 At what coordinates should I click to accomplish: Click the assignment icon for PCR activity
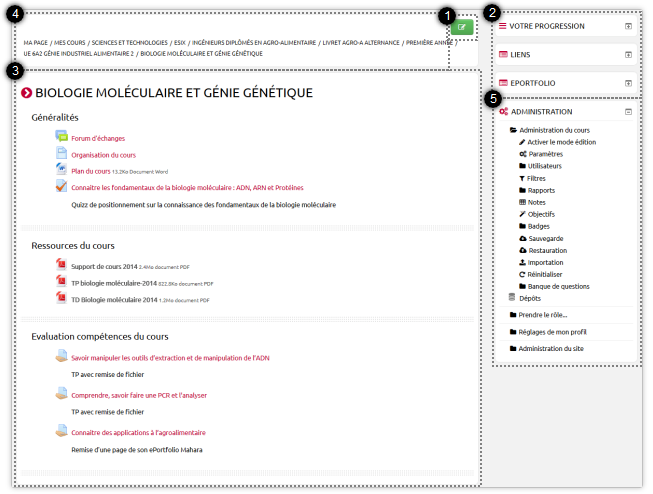tap(62, 394)
